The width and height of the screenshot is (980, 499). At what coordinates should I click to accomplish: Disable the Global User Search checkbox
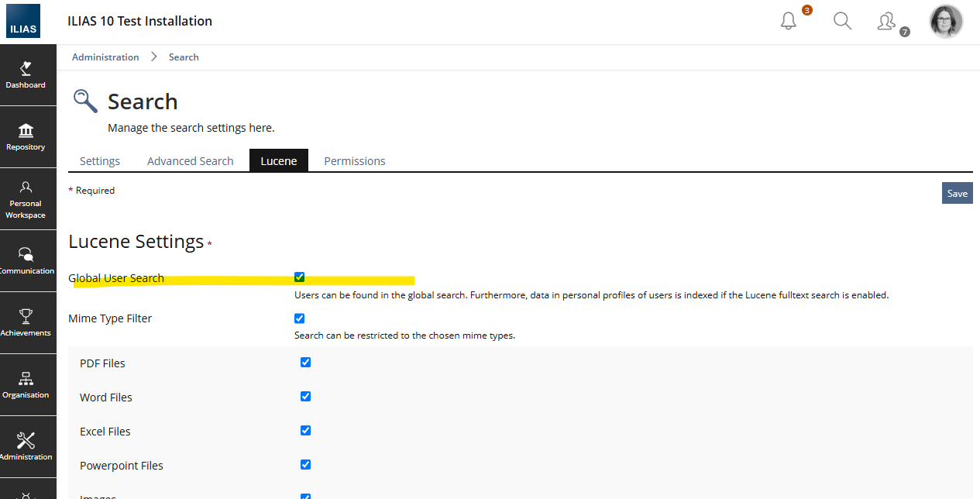click(300, 277)
